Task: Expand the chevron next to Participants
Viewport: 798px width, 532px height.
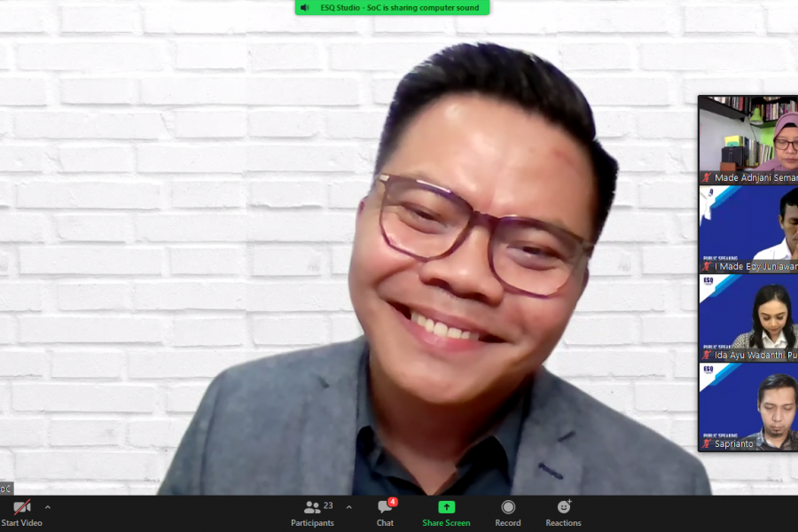Action: point(348,507)
